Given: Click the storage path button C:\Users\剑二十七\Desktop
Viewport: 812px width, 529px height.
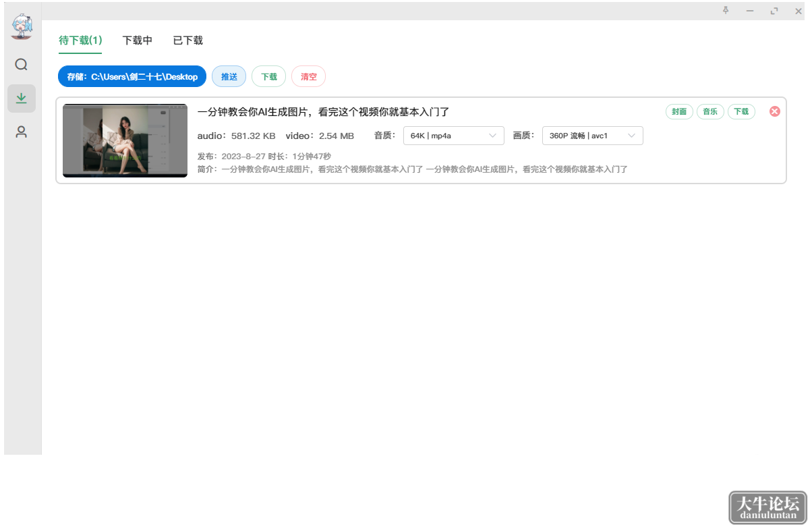Looking at the screenshot, I should click(132, 77).
